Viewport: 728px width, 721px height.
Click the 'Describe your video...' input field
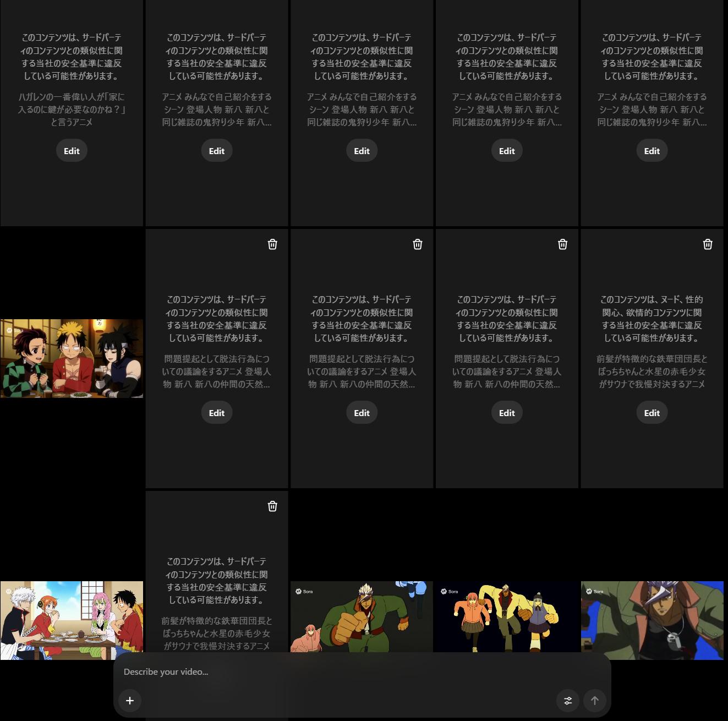(x=330, y=671)
